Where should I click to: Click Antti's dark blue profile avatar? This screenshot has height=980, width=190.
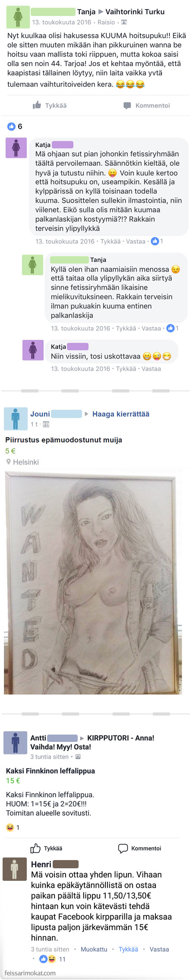click(x=16, y=743)
